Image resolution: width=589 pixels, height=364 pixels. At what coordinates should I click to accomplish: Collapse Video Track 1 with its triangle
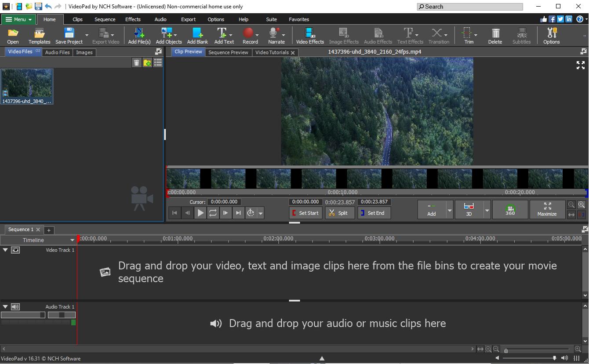click(x=5, y=250)
